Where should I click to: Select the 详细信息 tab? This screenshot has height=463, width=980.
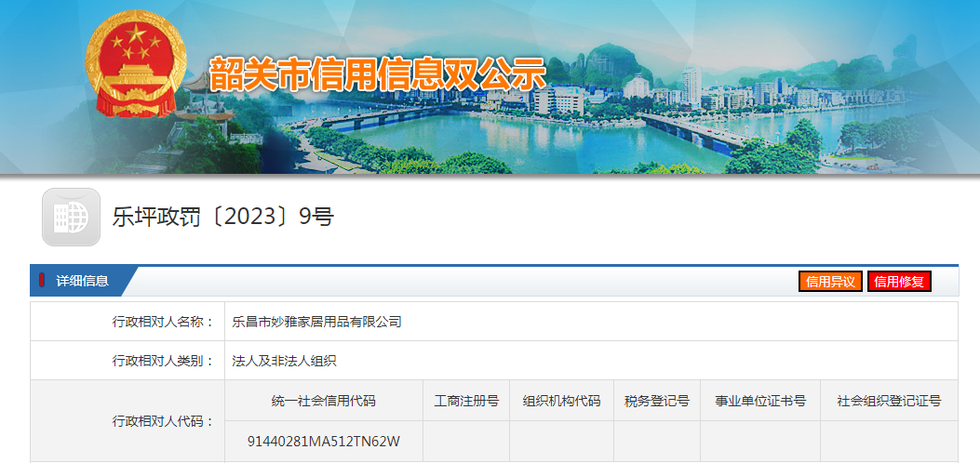point(82,282)
